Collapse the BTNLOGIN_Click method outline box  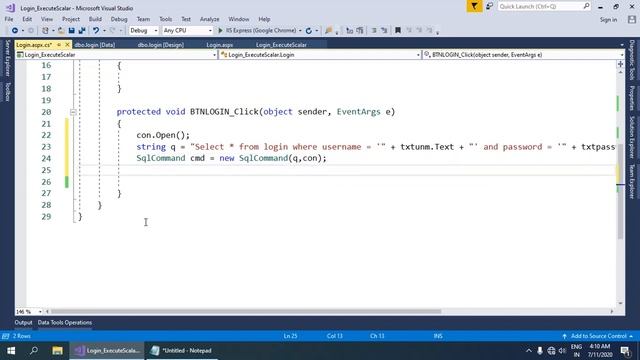pos(73,112)
